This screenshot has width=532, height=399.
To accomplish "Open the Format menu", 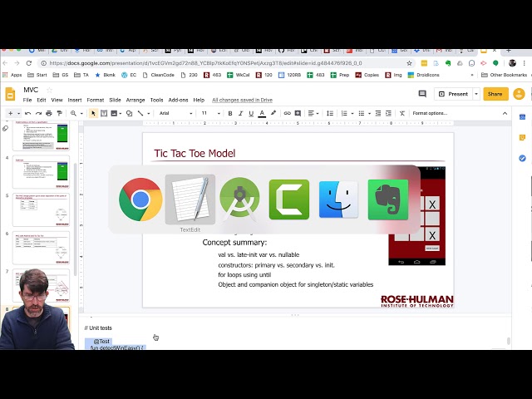I will [x=96, y=100].
